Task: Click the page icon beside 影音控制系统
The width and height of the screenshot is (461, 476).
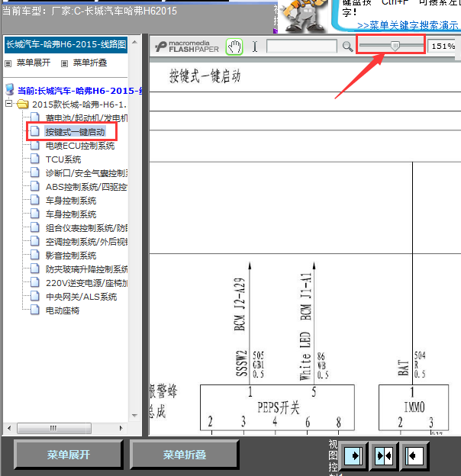Action: point(35,255)
